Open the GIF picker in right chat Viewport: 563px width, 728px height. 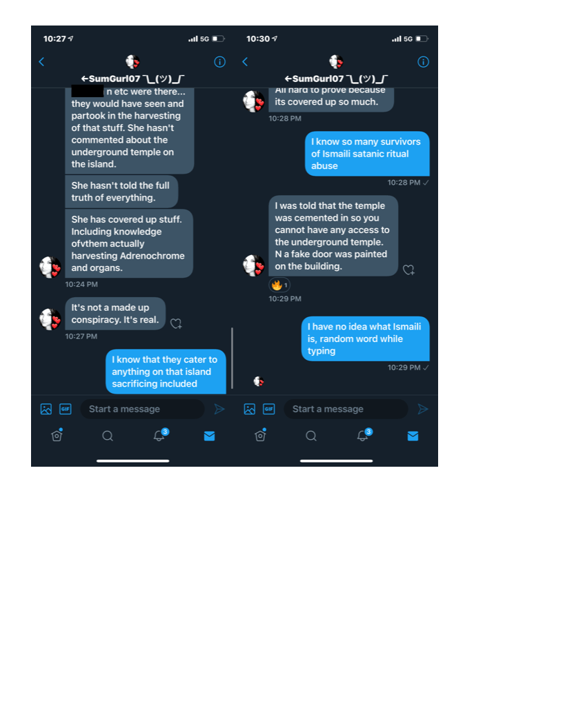269,409
